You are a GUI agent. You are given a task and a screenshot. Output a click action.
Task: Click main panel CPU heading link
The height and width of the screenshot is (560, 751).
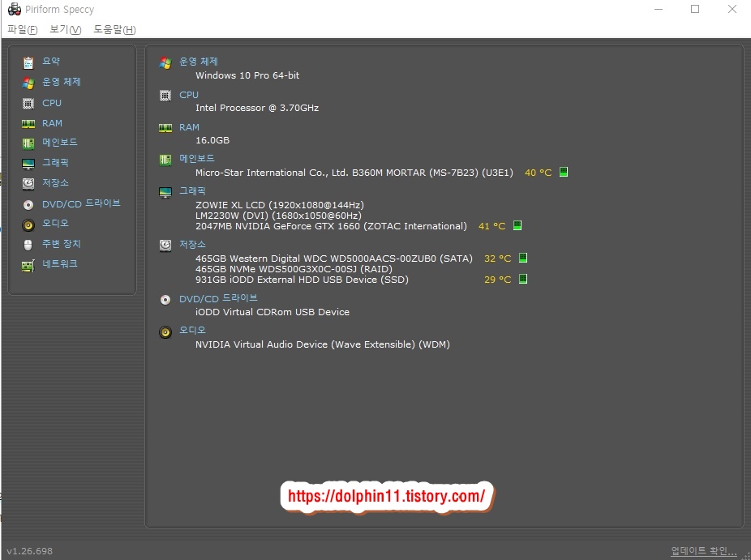tap(189, 95)
